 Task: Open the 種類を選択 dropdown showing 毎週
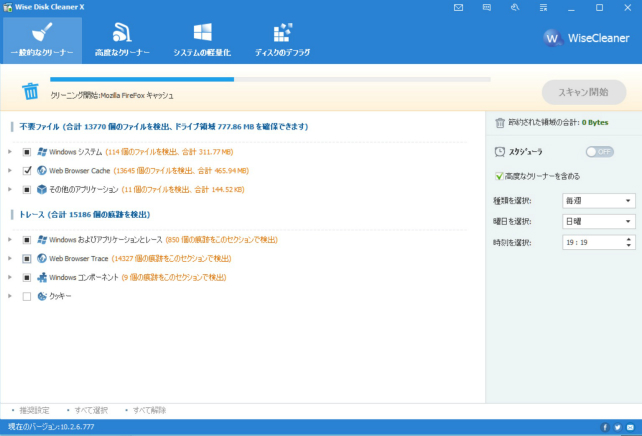tap(598, 201)
